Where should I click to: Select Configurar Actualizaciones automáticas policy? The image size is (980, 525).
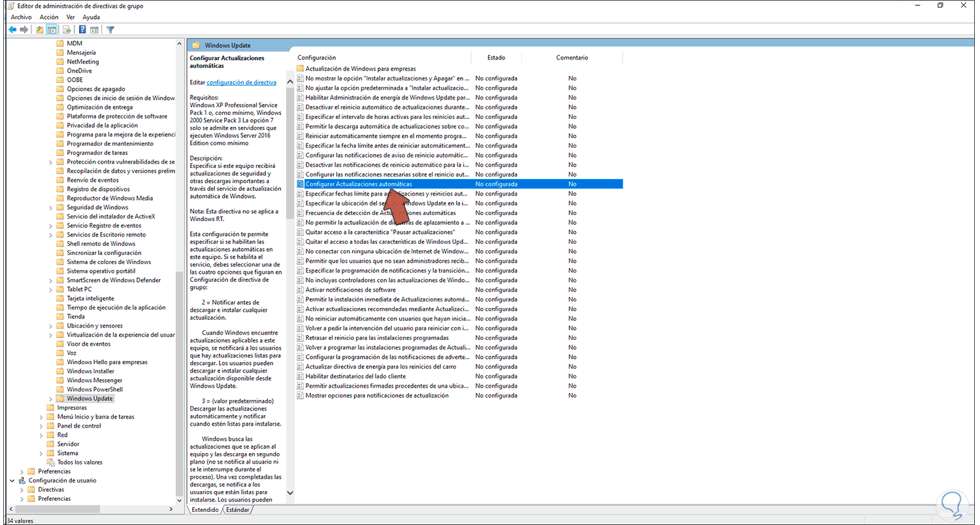tap(459, 184)
